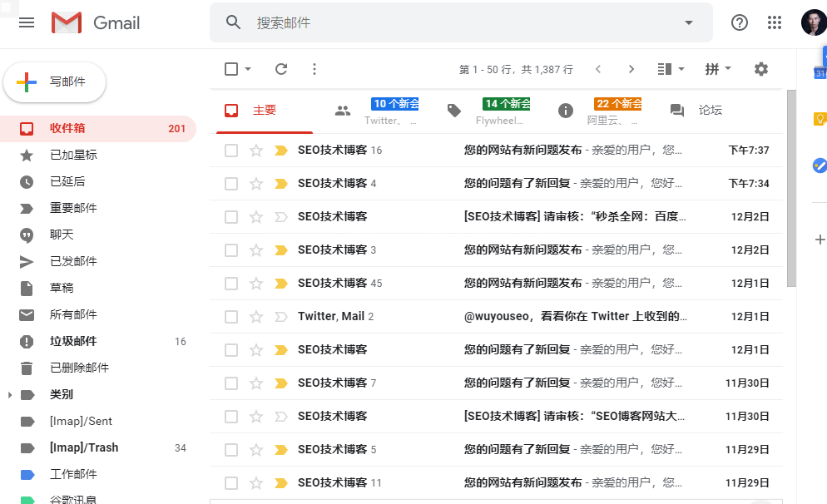Open the select-all checkbox dropdown arrow
The width and height of the screenshot is (827, 504).
click(x=248, y=69)
